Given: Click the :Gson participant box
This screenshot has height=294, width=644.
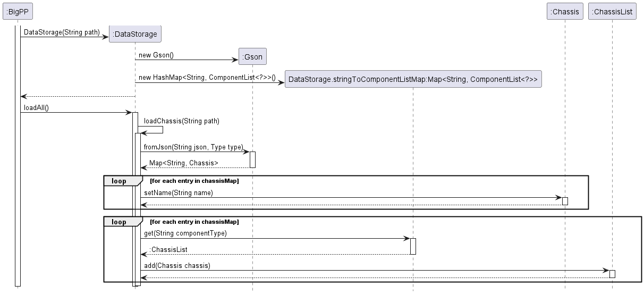Looking at the screenshot, I should [x=252, y=57].
